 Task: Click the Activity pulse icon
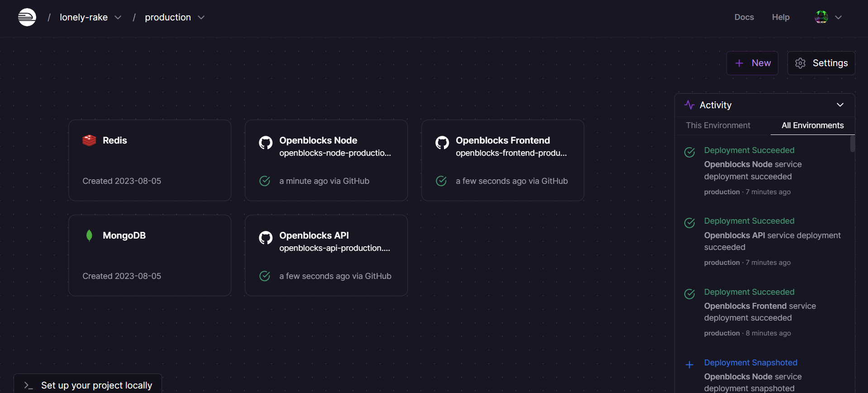(689, 105)
